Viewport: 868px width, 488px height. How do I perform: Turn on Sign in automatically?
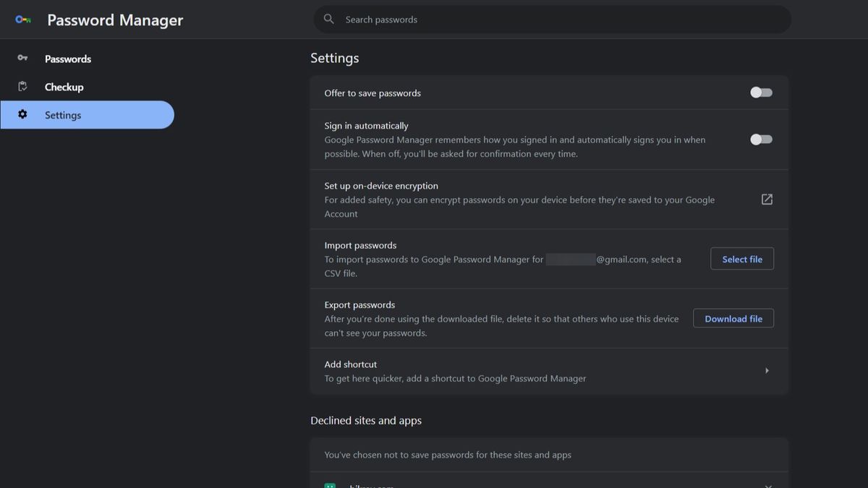[760, 139]
